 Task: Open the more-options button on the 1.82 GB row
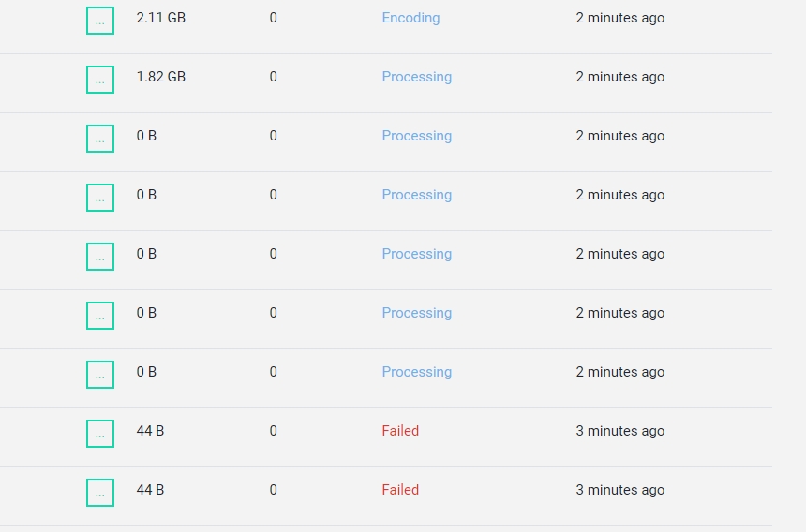tap(100, 80)
